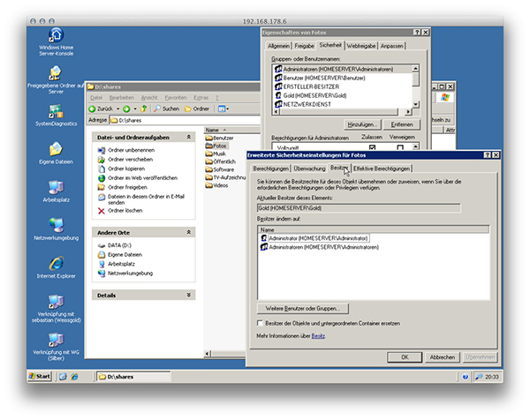Image resolution: width=530 pixels, height=420 pixels.
Task: Open Windows Home Server-Konsole desktop icon
Action: coord(56,37)
